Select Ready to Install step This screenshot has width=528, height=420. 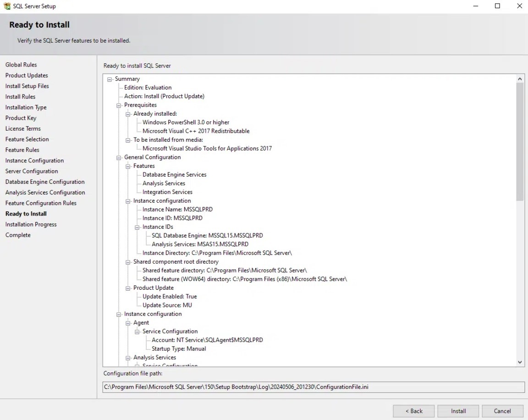(x=26, y=214)
